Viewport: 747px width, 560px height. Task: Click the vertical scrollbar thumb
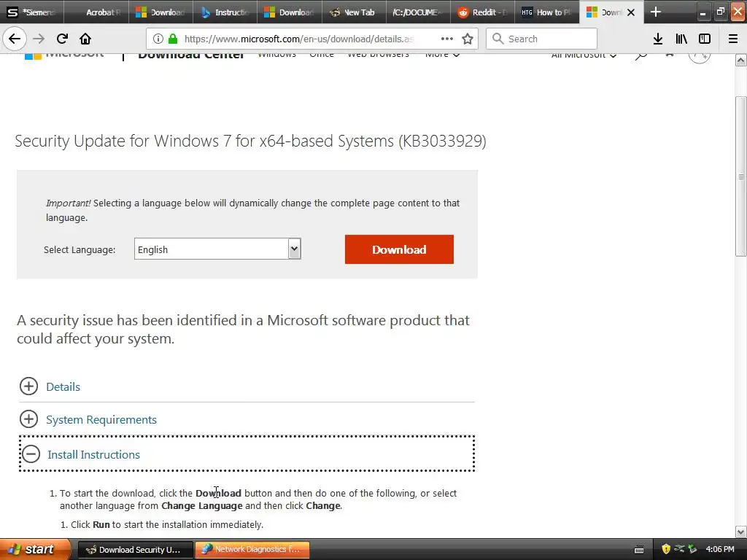coord(741,176)
